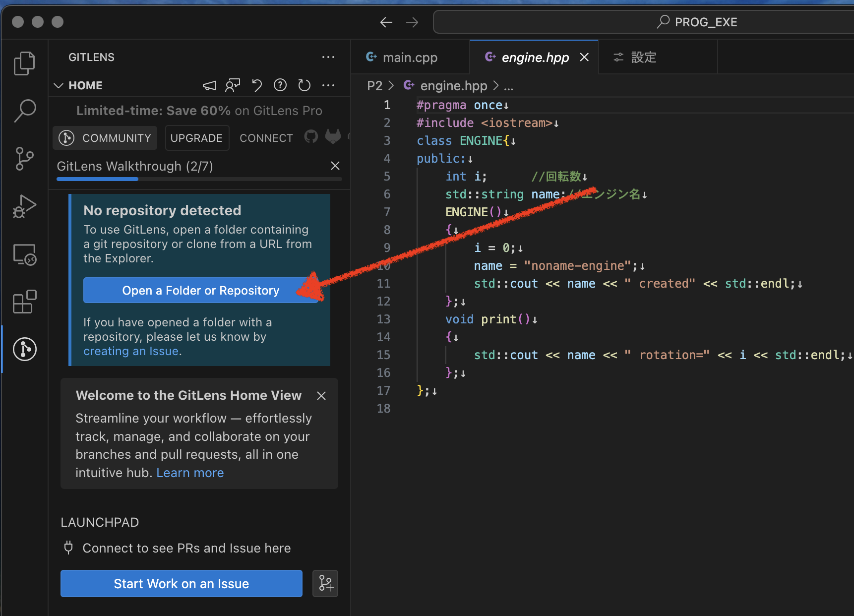Image resolution: width=854 pixels, height=616 pixels.
Task: Click the GitHub connect icon
Action: 311,136
